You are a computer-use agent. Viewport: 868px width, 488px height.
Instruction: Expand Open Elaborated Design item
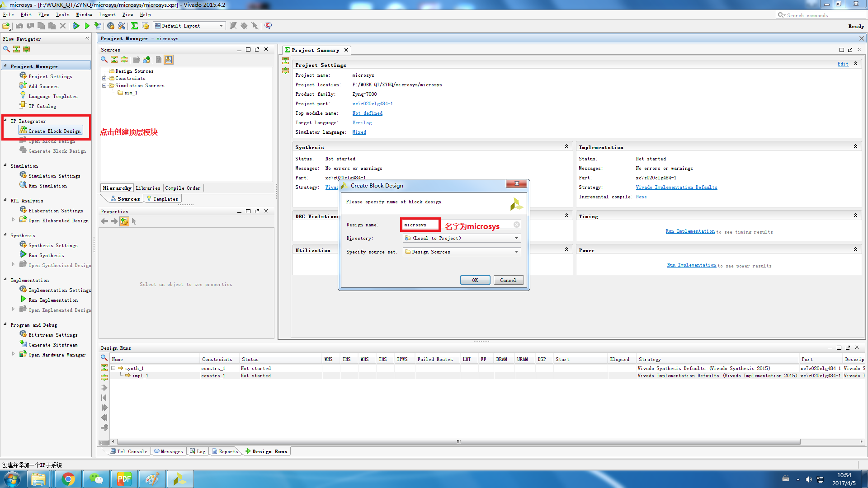coord(13,220)
